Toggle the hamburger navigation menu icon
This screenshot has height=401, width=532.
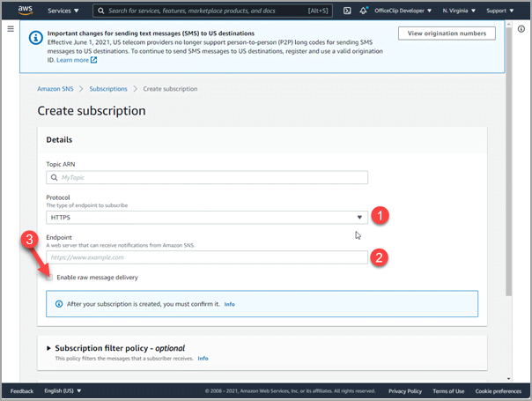[11, 29]
